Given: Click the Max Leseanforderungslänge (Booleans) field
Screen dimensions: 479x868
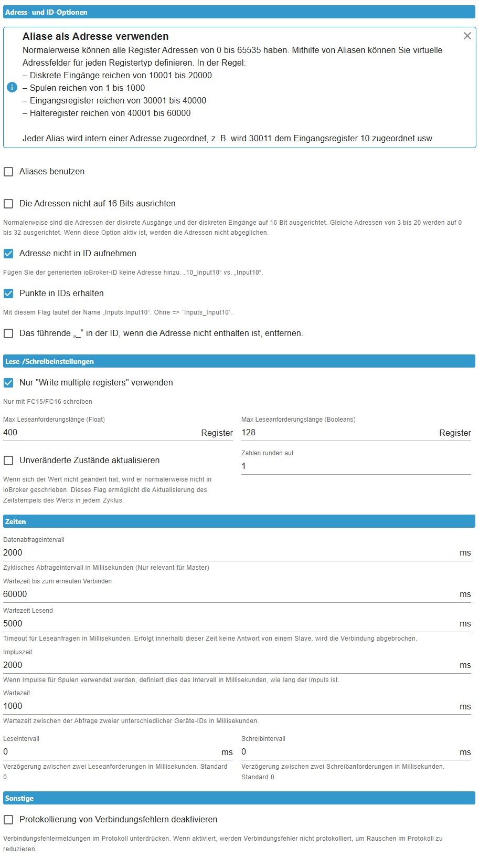Looking at the screenshot, I should tap(338, 433).
